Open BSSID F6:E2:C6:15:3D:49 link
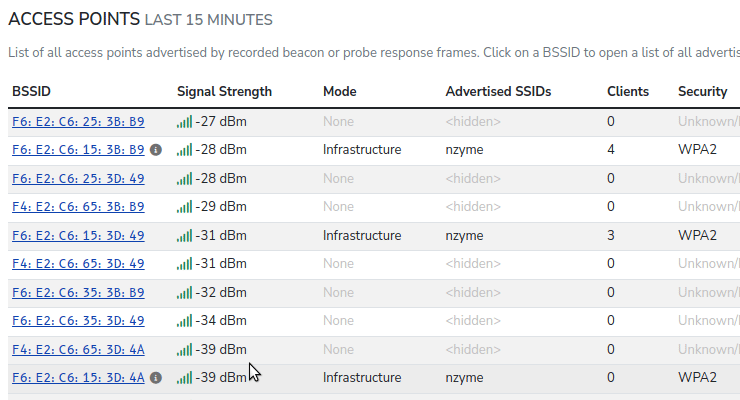740x400 pixels. 78,236
